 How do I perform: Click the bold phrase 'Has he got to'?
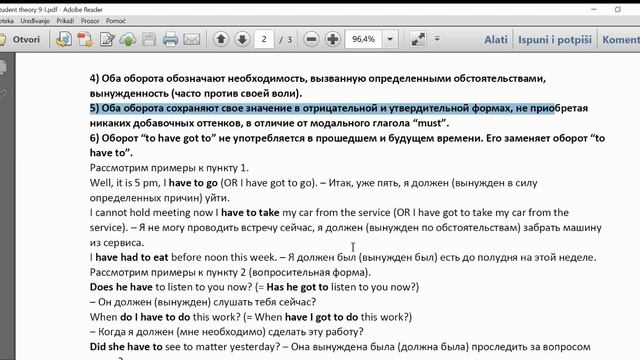point(297,287)
